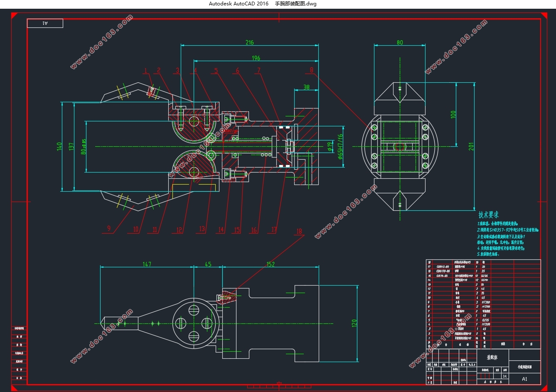Image resolution: width=556 pixels, height=392 pixels.
Task: Click part balloon number 16
Action: click(x=254, y=230)
